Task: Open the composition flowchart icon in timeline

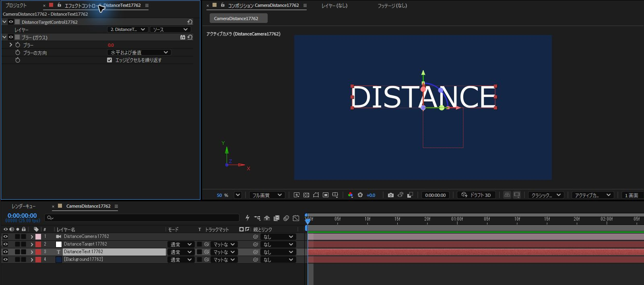Action: tap(257, 218)
